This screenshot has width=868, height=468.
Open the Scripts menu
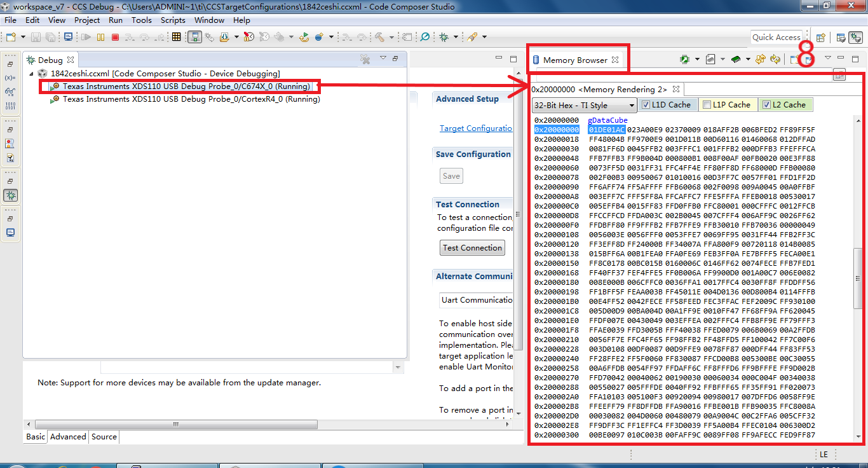point(173,20)
